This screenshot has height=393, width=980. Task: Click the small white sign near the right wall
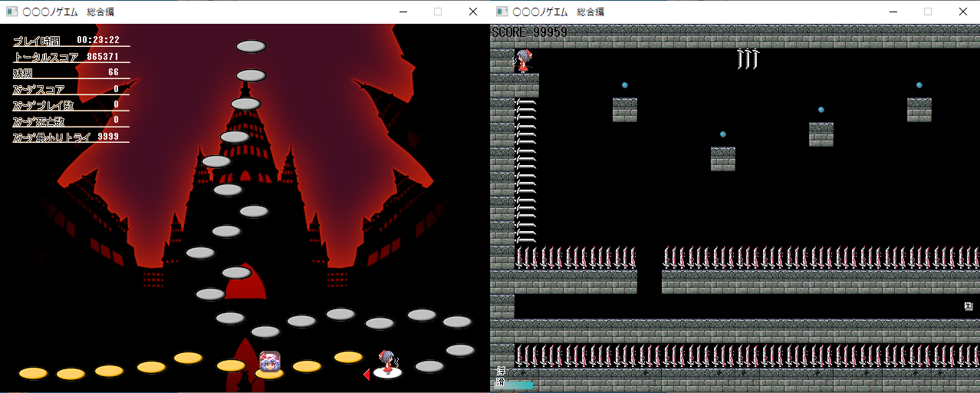pos(968,306)
